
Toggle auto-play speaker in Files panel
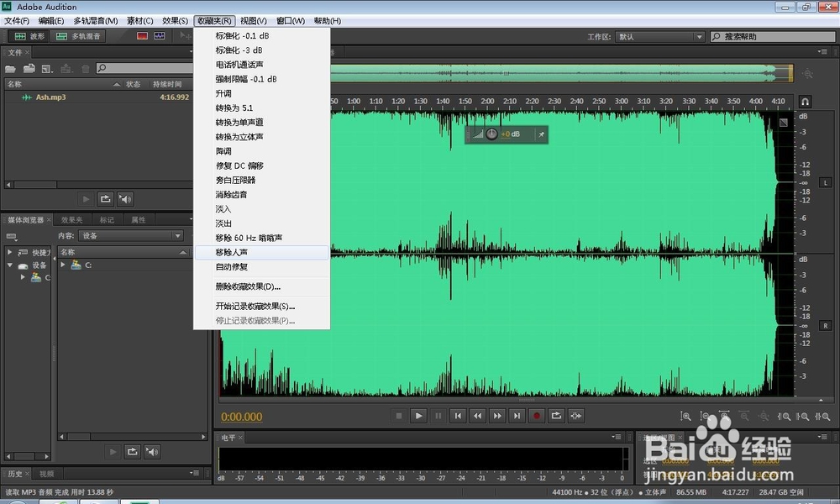[x=125, y=199]
